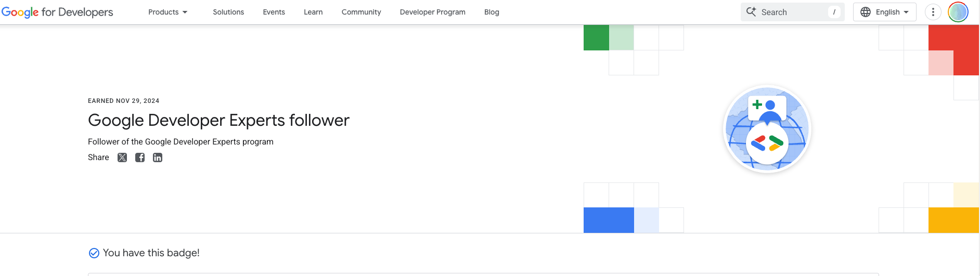The image size is (980, 276).
Task: Open the Events page
Action: point(274,12)
